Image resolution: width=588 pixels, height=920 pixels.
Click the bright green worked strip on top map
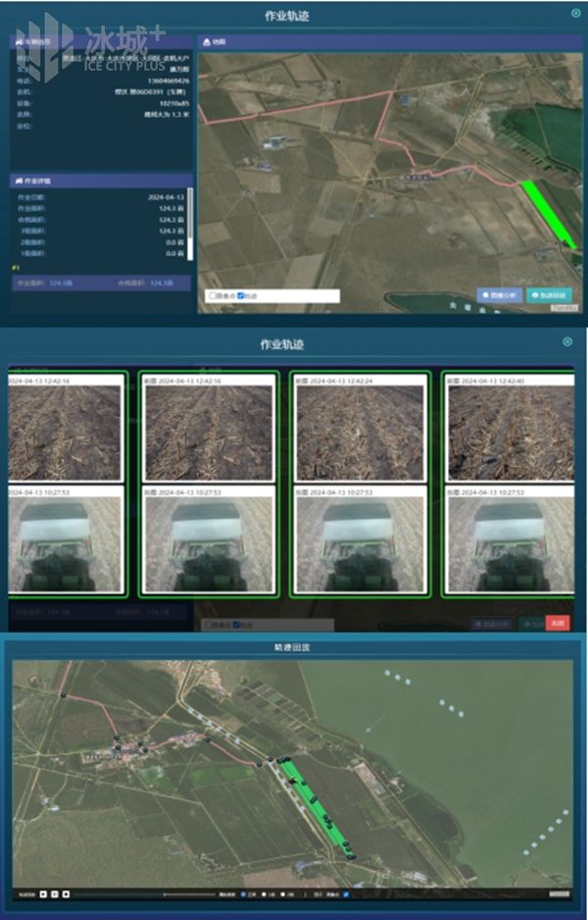click(548, 214)
